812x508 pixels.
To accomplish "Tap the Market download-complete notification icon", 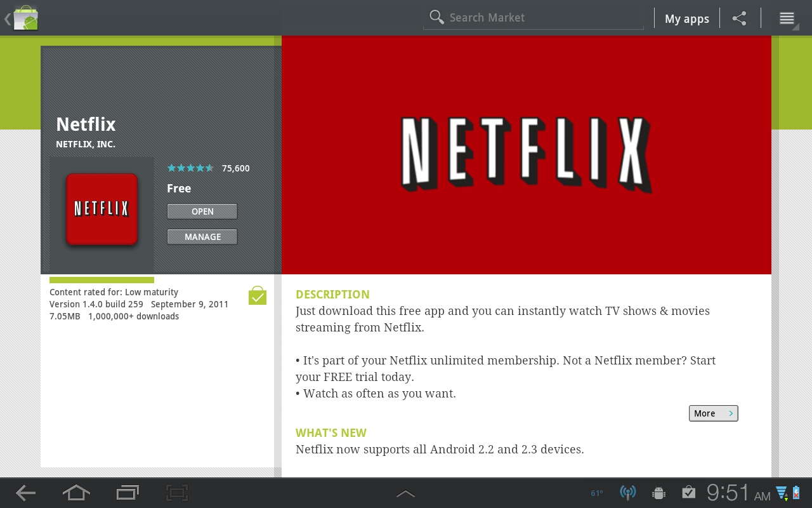I will (x=689, y=493).
